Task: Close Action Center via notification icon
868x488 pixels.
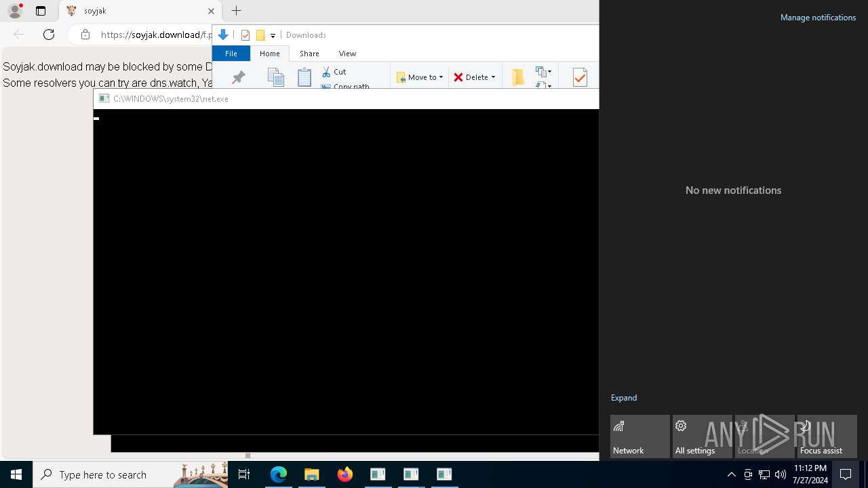Action: (846, 474)
